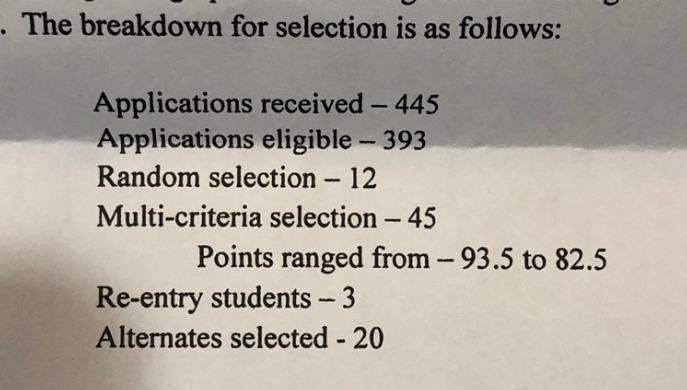
Task: Select the number 12 after Random selection
Action: click(363, 179)
